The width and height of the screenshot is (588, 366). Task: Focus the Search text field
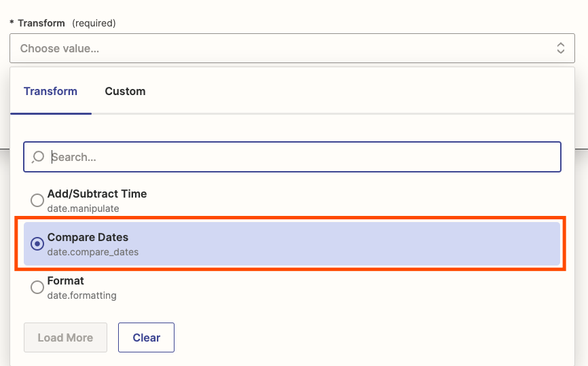click(299, 157)
